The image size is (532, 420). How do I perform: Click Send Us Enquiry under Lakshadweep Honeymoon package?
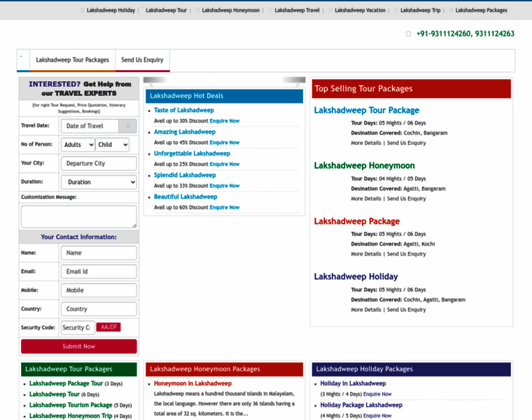407,199
